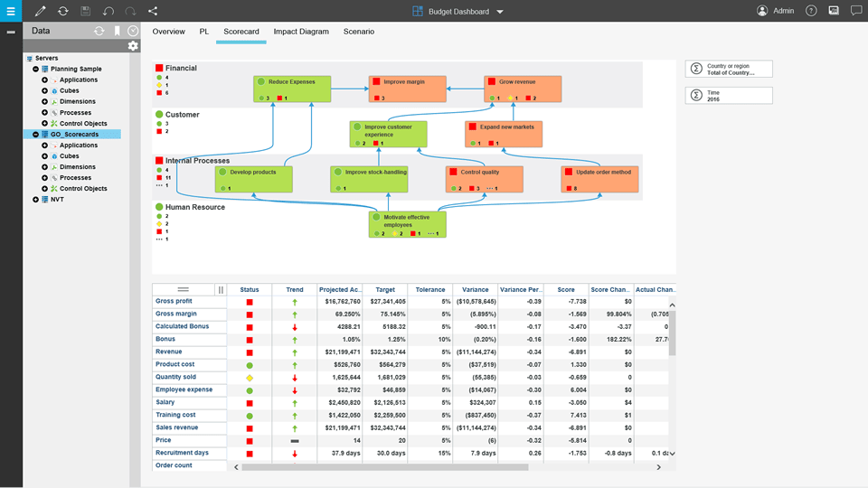This screenshot has height=488, width=868.
Task: Open the Scenario tab
Action: click(358, 32)
